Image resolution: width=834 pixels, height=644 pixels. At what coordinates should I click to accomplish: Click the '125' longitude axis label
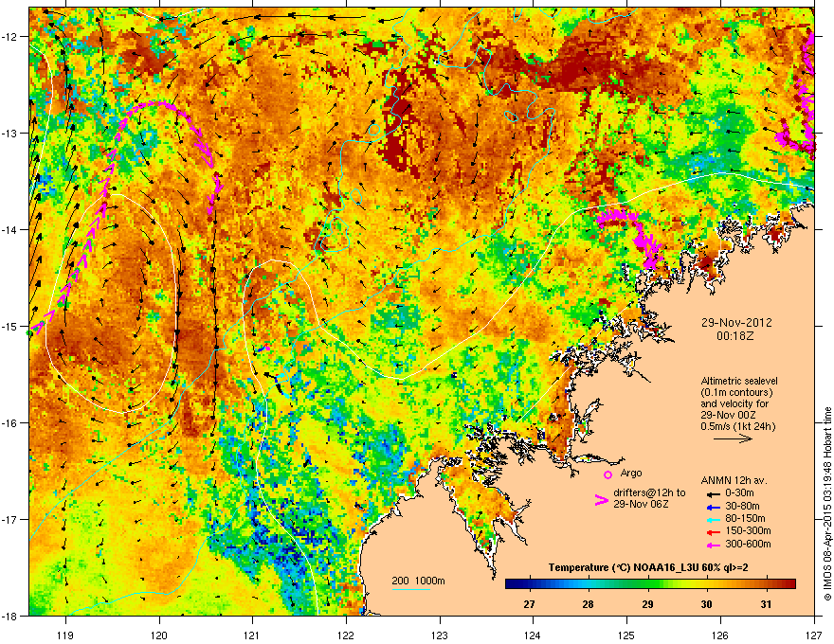626,635
